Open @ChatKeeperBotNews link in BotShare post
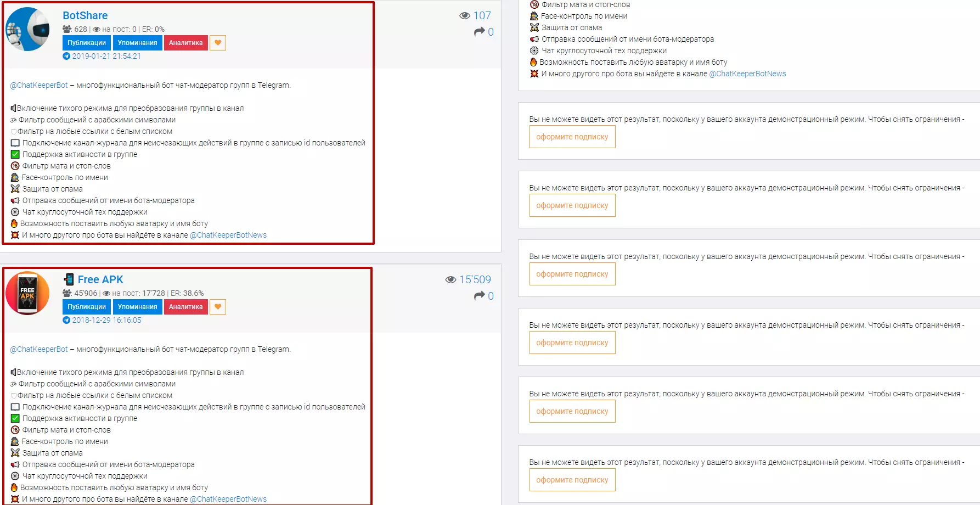This screenshot has width=980, height=505. pos(228,235)
